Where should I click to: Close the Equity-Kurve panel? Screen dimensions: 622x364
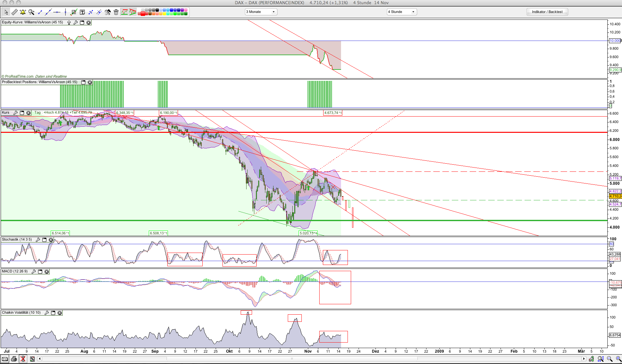pyautogui.click(x=88, y=22)
